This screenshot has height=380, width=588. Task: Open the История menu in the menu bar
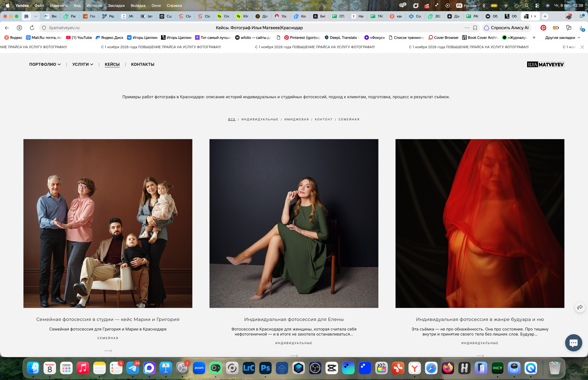[x=94, y=6]
